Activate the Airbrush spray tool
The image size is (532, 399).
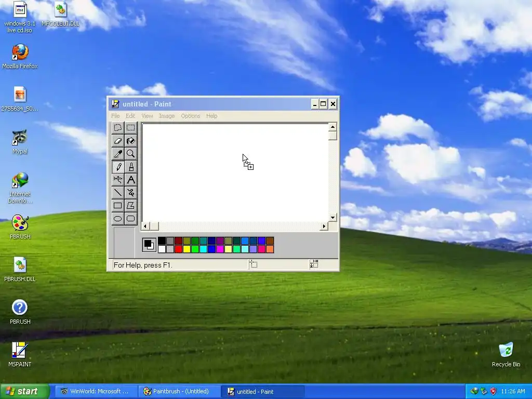pos(118,179)
